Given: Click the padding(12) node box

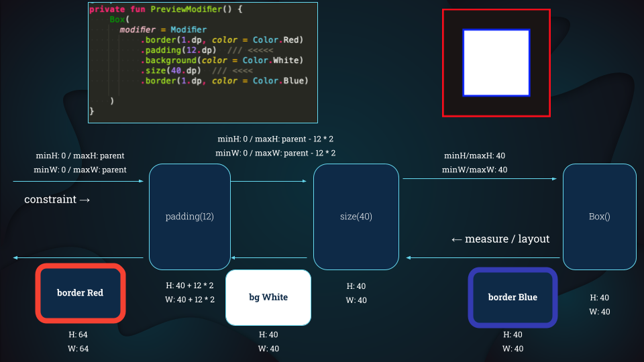Looking at the screenshot, I should [190, 217].
